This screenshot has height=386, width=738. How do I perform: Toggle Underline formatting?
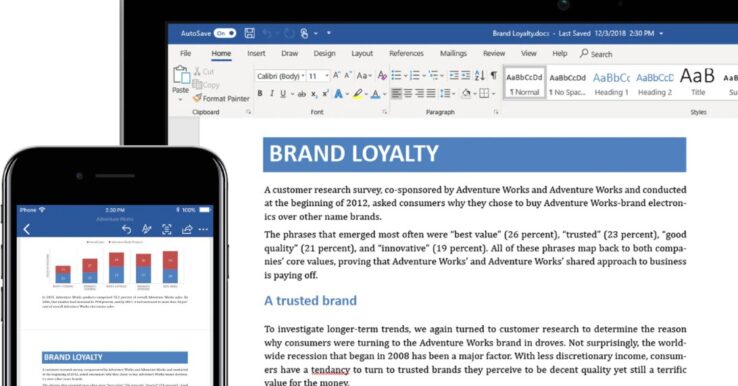pos(283,94)
